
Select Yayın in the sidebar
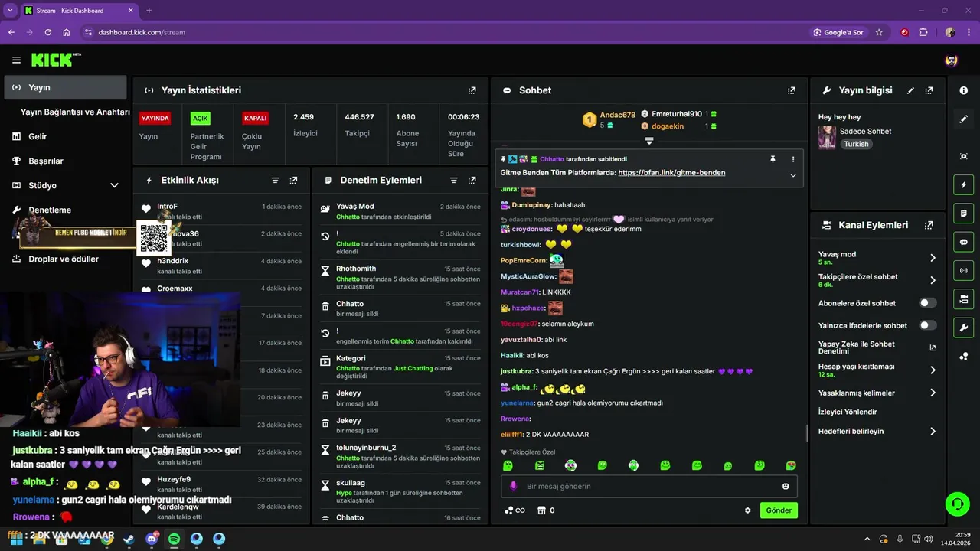click(x=65, y=87)
